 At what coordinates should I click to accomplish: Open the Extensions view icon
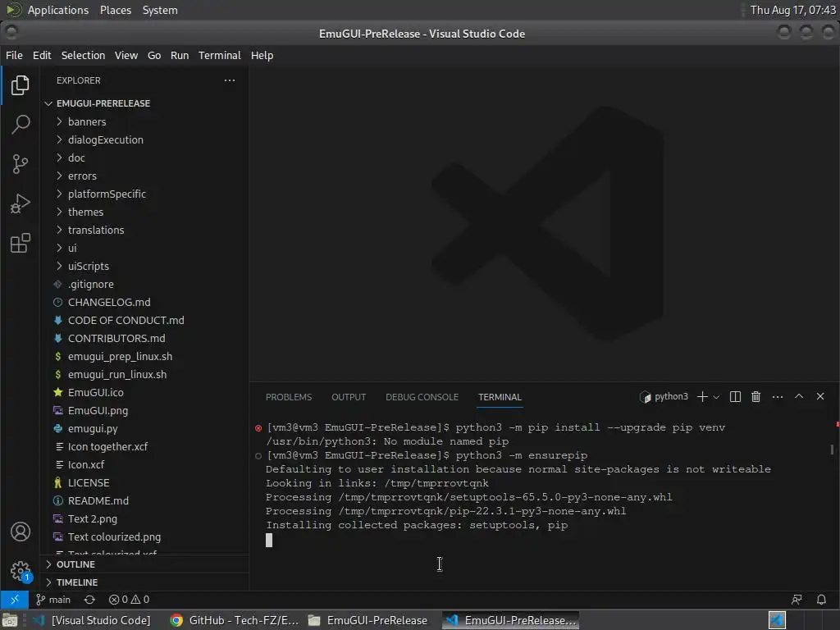[21, 243]
